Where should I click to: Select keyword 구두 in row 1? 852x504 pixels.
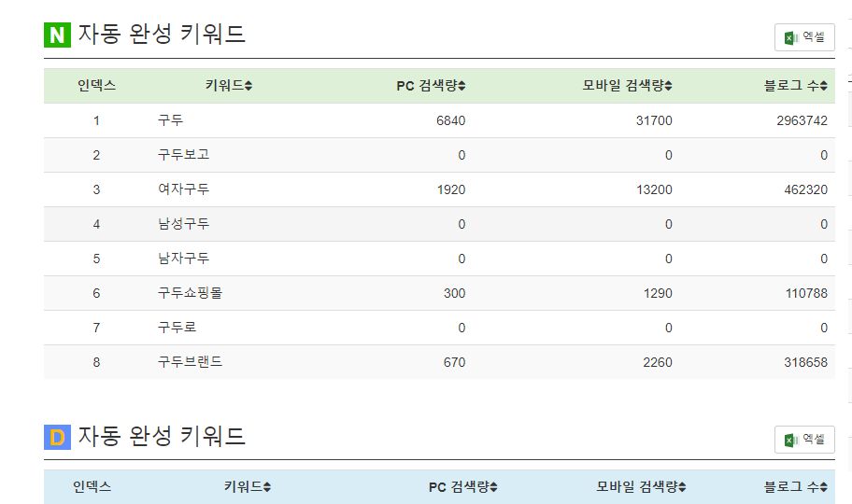(171, 120)
